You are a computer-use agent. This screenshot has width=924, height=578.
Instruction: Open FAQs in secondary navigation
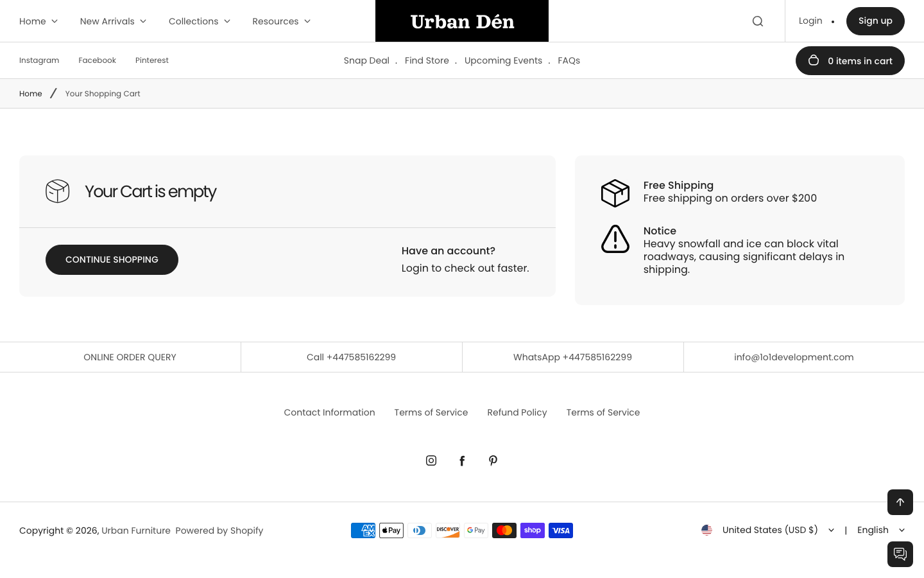pos(569,60)
